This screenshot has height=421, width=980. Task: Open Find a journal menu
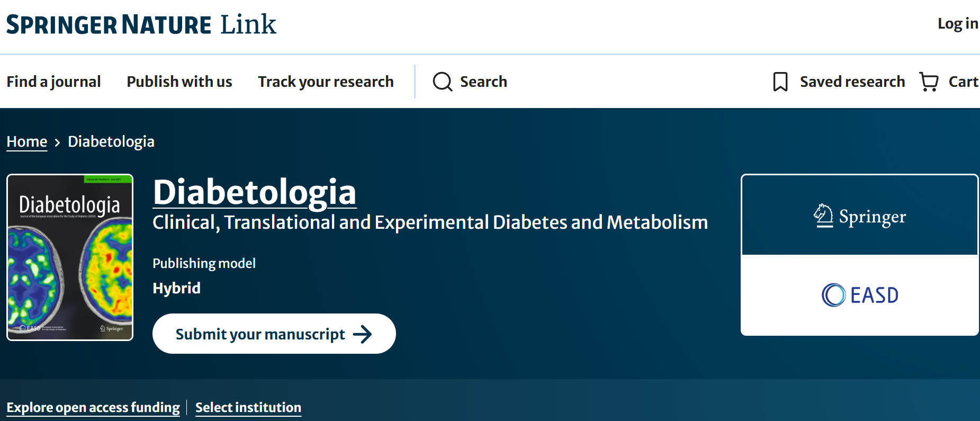pyautogui.click(x=53, y=82)
